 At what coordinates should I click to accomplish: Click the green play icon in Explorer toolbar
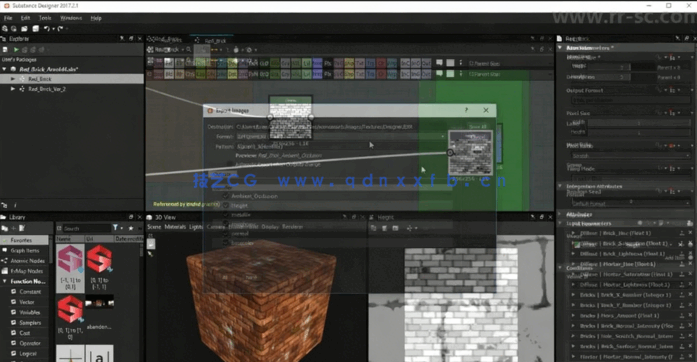pyautogui.click(x=16, y=50)
